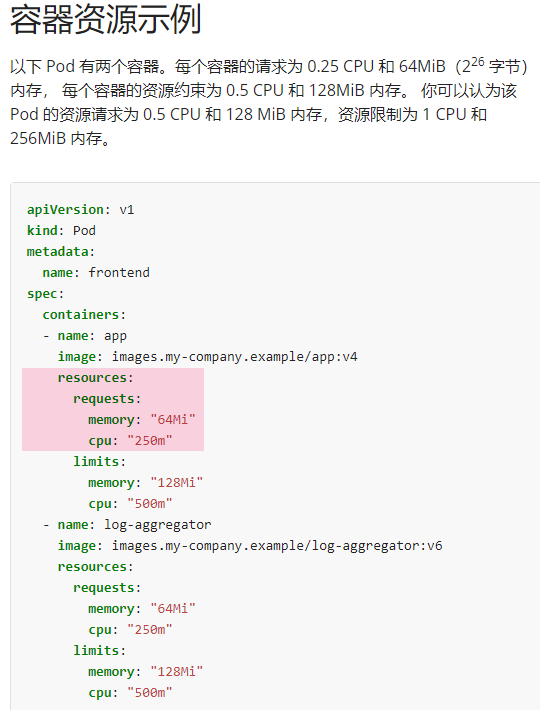Click the second resources key

(x=92, y=567)
